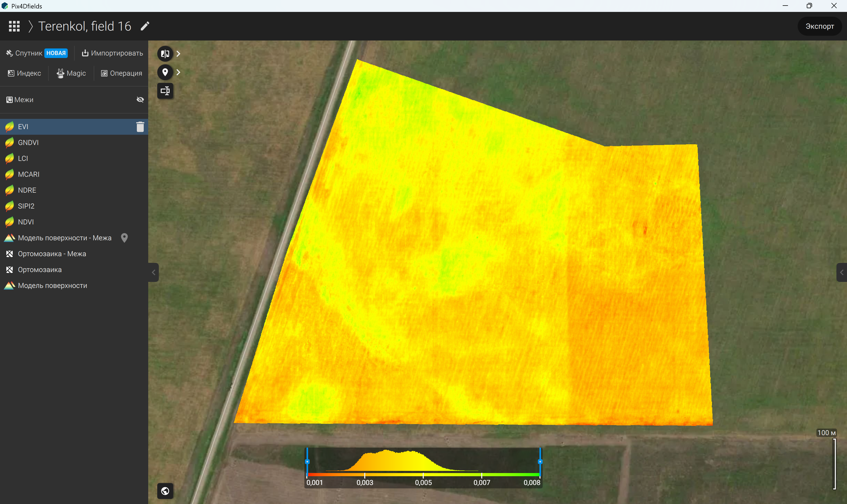The width and height of the screenshot is (847, 504).
Task: Expand the right side panel arrow
Action: coord(841,272)
